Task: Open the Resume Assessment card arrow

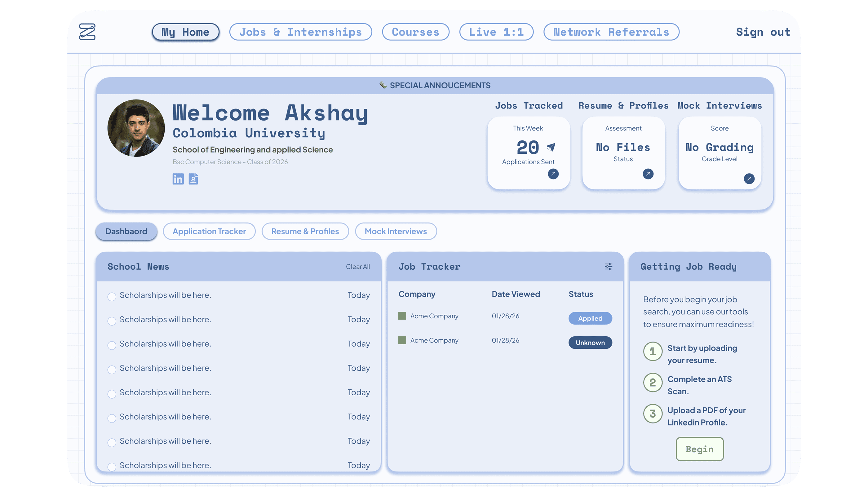Action: (x=648, y=174)
